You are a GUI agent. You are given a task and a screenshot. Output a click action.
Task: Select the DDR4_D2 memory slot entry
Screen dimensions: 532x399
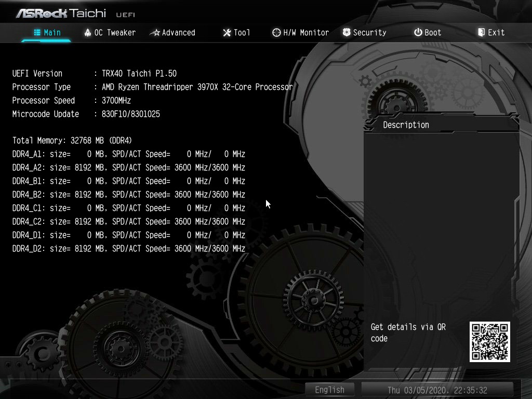[128, 248]
